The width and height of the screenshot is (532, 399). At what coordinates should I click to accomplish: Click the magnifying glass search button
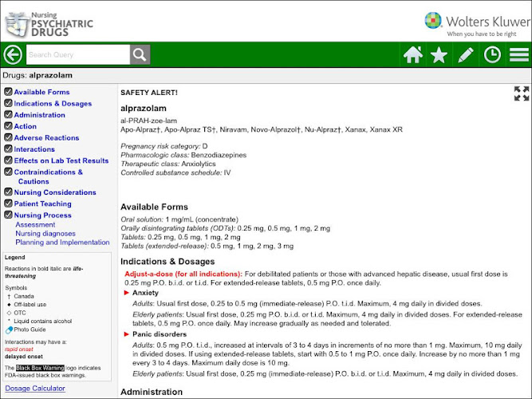pyautogui.click(x=140, y=55)
